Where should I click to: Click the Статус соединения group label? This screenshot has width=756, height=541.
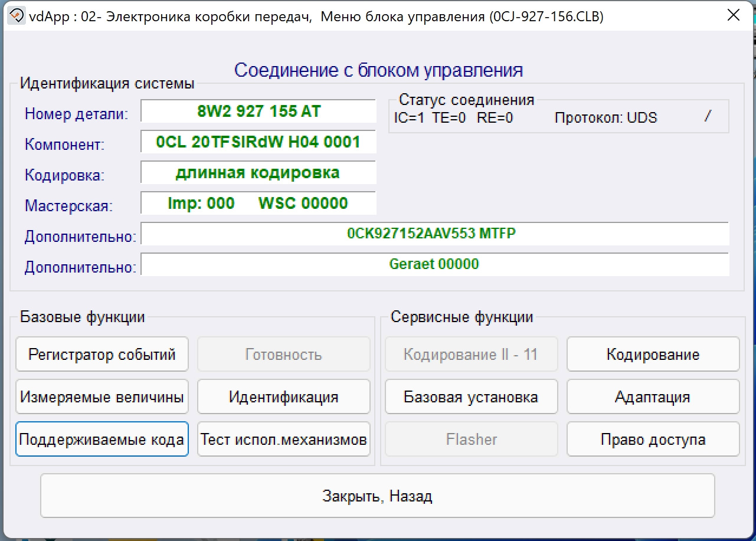coord(467,100)
